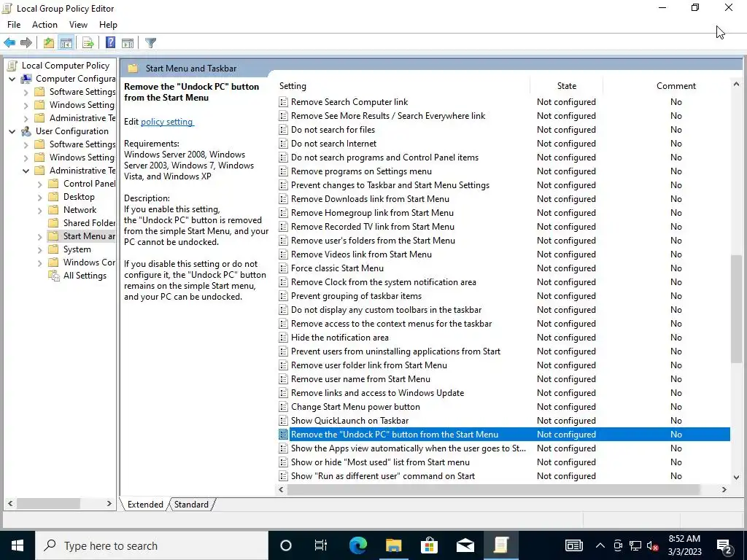Open Task View from the taskbar
This screenshot has width=747, height=560.
pyautogui.click(x=321, y=545)
